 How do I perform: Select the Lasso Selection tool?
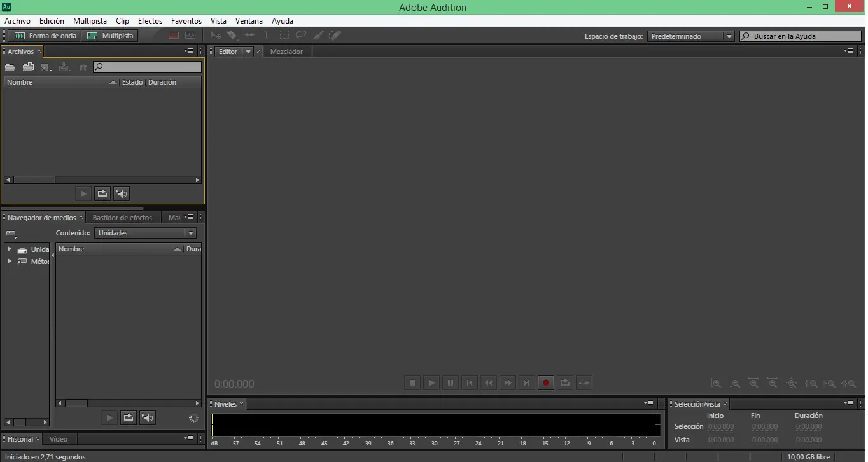click(301, 36)
